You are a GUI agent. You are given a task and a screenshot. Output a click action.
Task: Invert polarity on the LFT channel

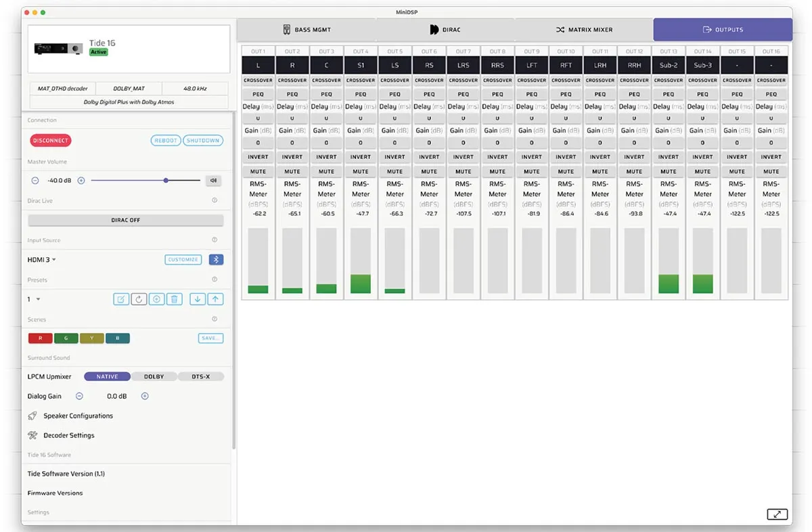[532, 157]
